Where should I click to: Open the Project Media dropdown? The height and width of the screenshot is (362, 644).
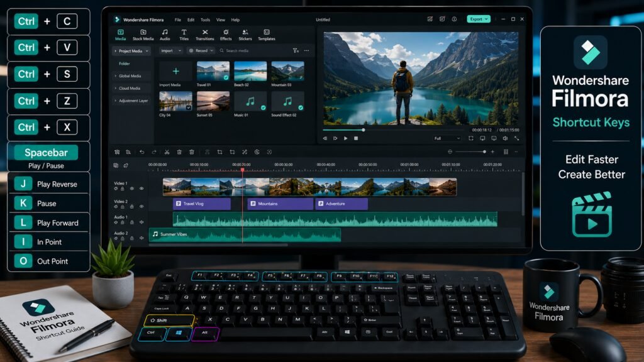click(x=132, y=51)
